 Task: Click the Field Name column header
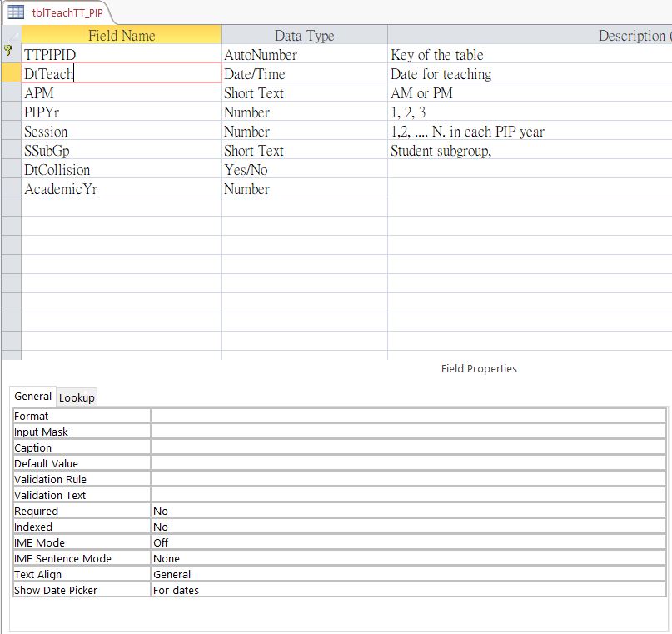[122, 35]
